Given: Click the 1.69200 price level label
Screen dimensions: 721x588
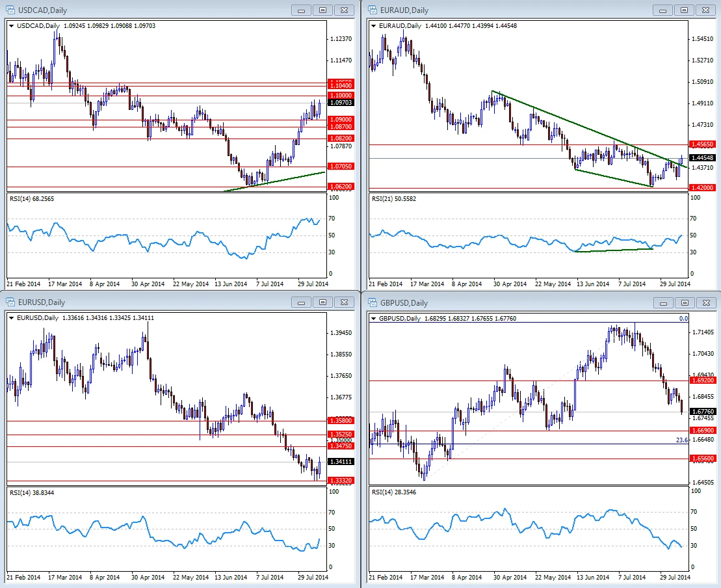Looking at the screenshot, I should point(703,381).
